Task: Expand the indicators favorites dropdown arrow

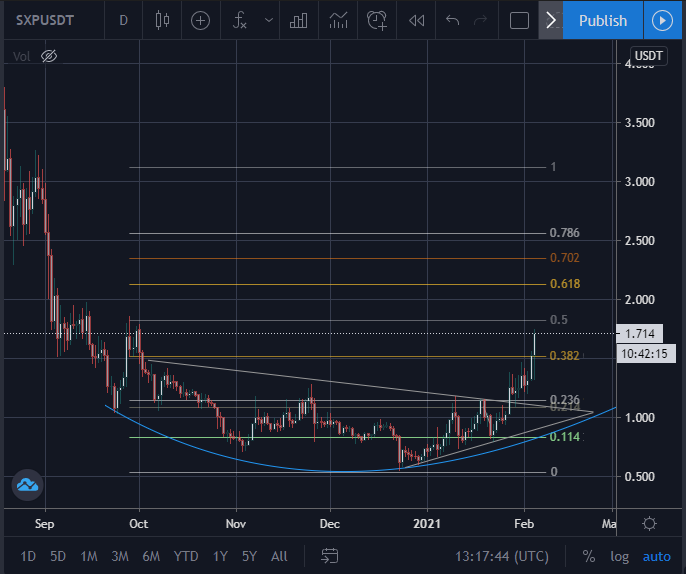Action: [x=269, y=21]
